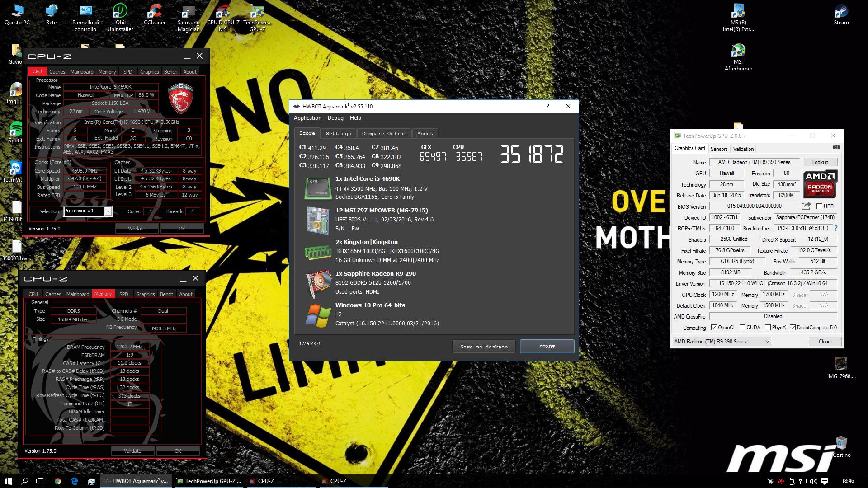Open SPD tab in lower CPU-Z window
868x488 pixels.
coord(124,294)
